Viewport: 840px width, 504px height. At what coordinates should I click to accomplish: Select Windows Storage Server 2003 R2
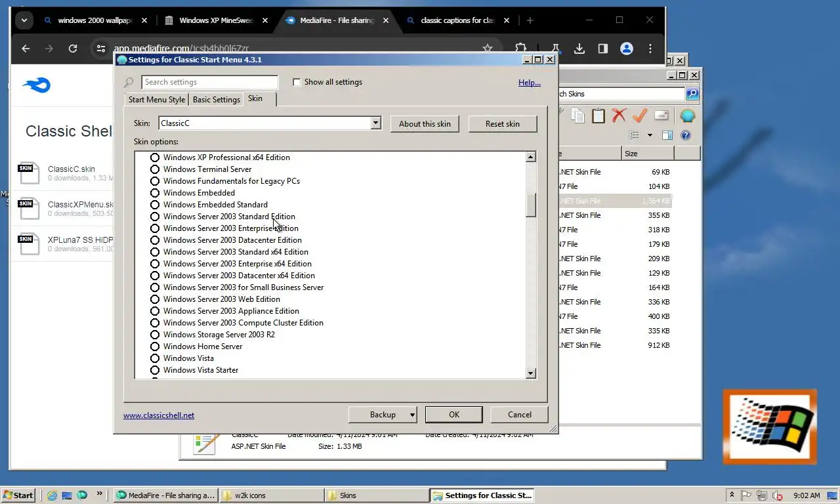click(155, 335)
